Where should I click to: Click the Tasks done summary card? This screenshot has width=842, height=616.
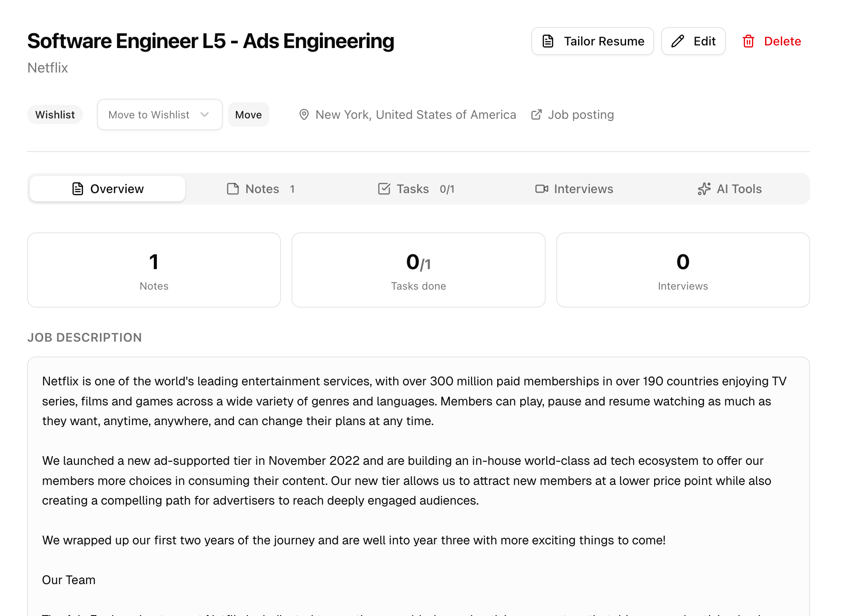[418, 270]
